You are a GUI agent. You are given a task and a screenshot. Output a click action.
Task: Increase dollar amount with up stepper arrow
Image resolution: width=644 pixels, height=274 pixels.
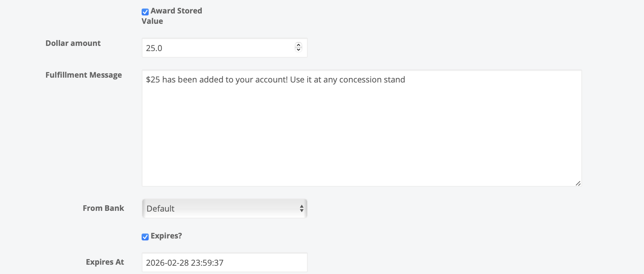click(299, 45)
